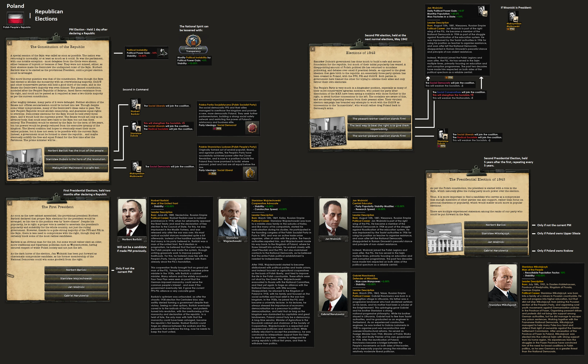This screenshot has height=364, width=588.
Task: Click back arrow on Constitution of the Republic
Action: click(10, 43)
